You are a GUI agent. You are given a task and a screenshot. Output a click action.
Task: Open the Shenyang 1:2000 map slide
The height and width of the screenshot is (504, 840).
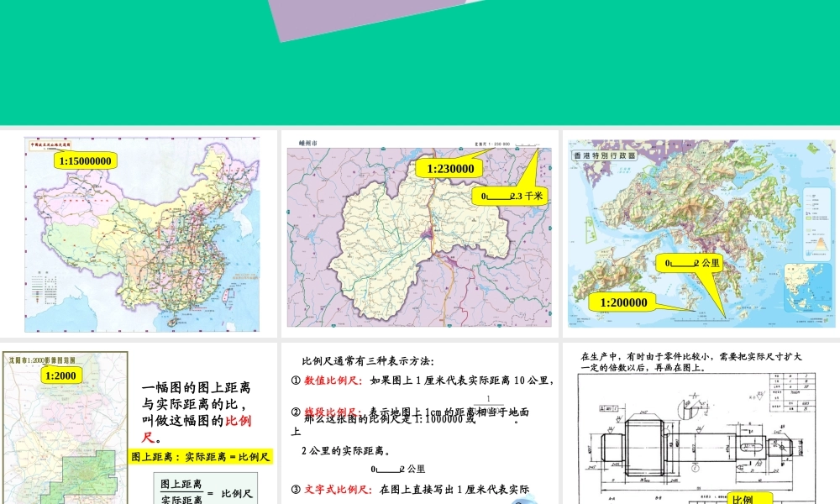tap(139, 423)
